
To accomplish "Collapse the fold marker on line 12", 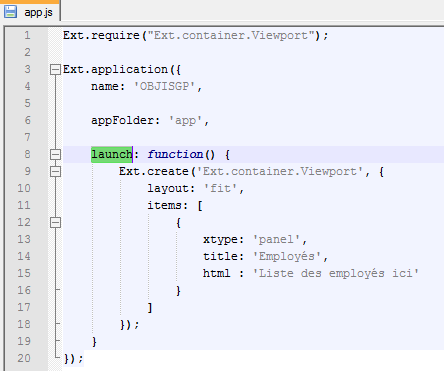I will (55, 223).
